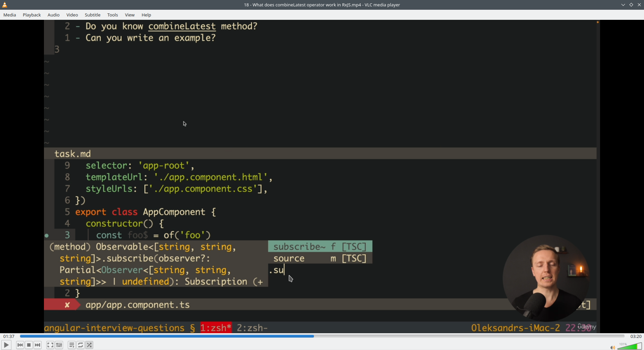Click the seek bar to jump position
Image resolution: width=644 pixels, height=350 pixels.
coord(322,336)
